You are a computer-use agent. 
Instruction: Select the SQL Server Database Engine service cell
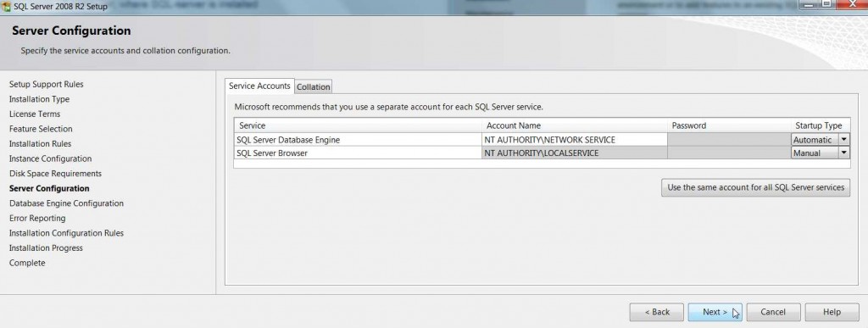point(358,140)
